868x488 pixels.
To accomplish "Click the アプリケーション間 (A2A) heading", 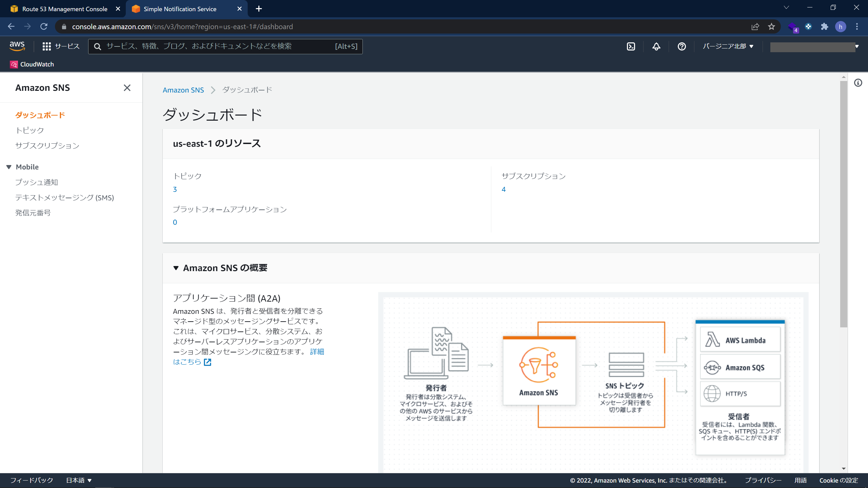I will point(226,298).
